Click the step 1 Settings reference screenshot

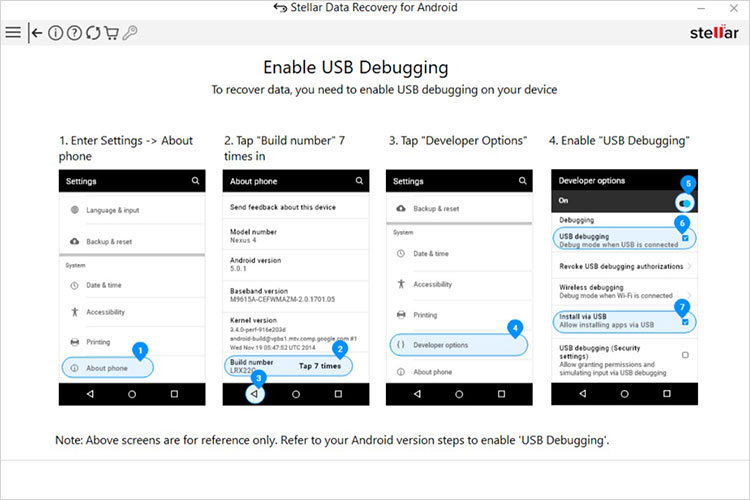point(132,287)
